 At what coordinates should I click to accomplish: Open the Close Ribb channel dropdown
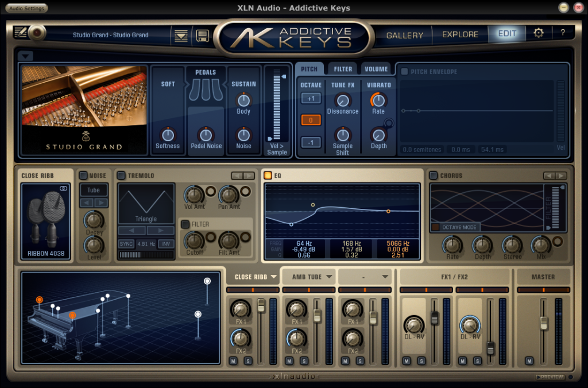pyautogui.click(x=256, y=277)
